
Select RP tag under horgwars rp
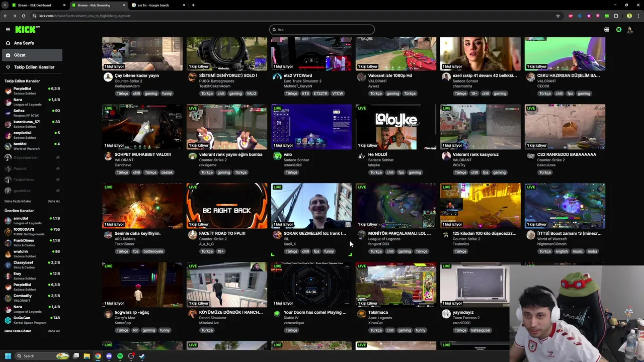[135, 330]
